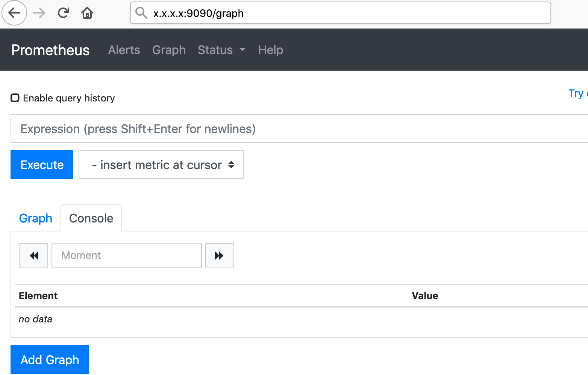Reload the page with the refresh icon
Viewport: 588px width, 375px height.
click(x=64, y=13)
